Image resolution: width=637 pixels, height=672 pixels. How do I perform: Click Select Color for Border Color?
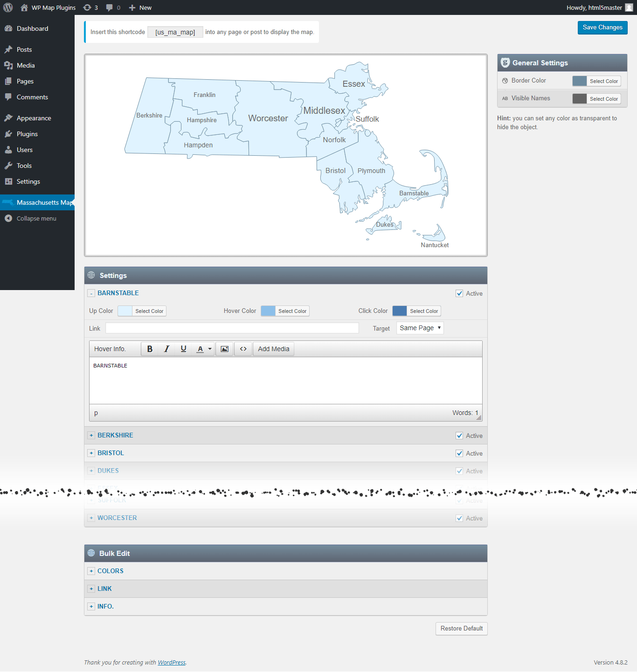point(604,81)
